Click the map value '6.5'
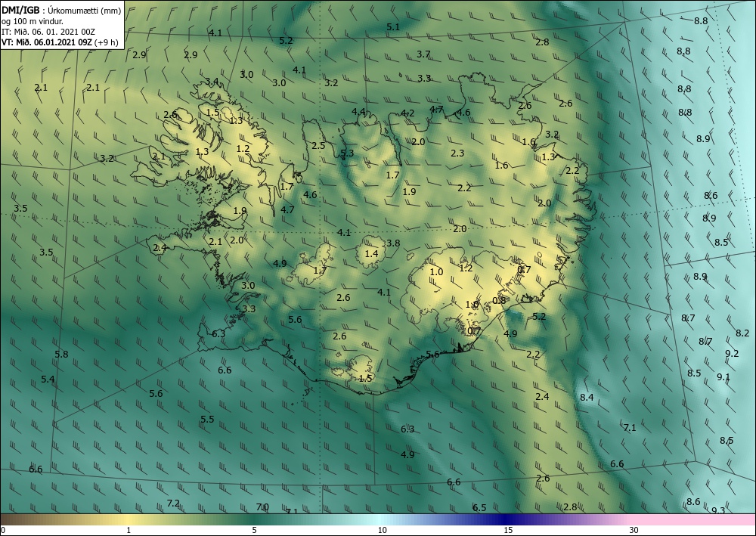The height and width of the screenshot is (536, 756). (x=479, y=507)
